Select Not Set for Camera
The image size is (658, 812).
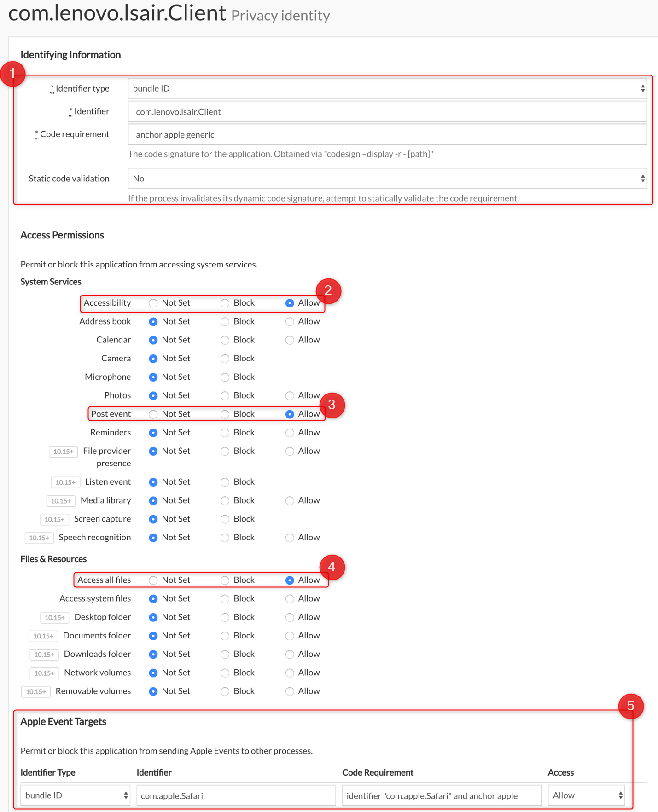153,359
